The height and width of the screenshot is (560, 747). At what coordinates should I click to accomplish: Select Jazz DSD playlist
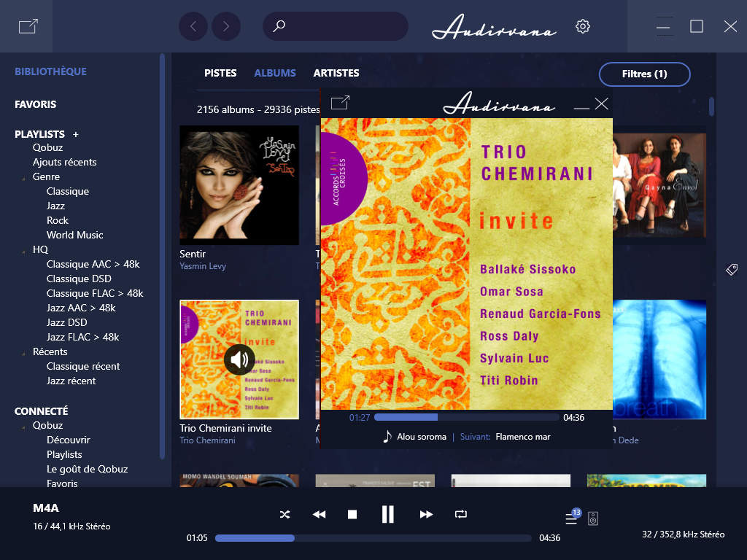click(x=66, y=323)
